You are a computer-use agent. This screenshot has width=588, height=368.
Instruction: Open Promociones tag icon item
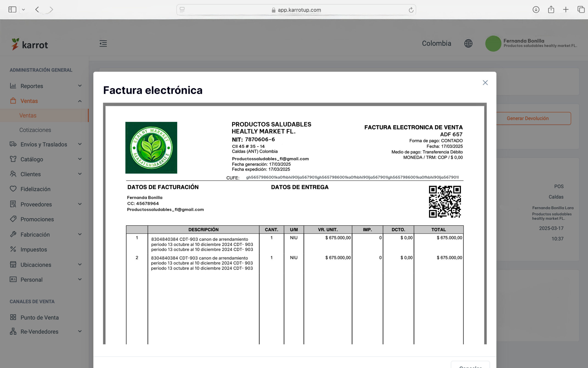click(x=13, y=219)
